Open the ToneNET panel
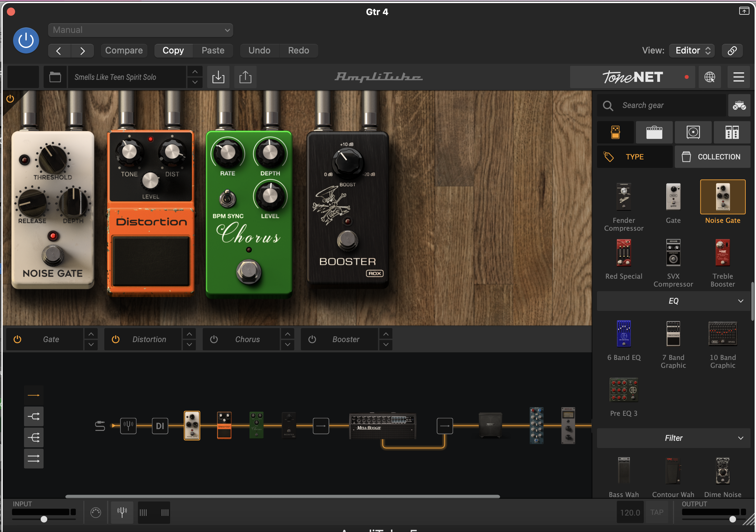The height and width of the screenshot is (532, 756). tap(633, 77)
